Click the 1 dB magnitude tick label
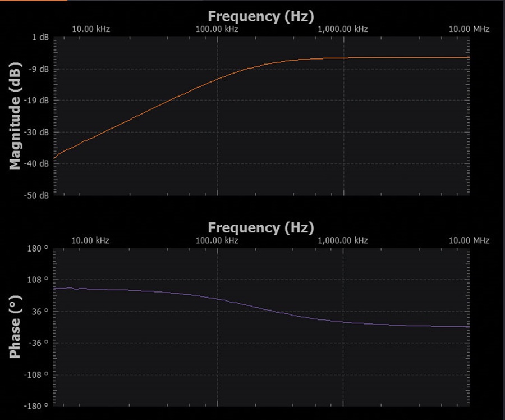 [x=40, y=38]
